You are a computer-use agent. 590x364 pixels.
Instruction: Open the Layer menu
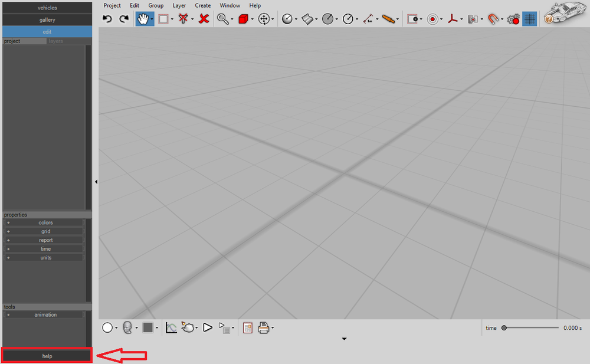(x=179, y=6)
